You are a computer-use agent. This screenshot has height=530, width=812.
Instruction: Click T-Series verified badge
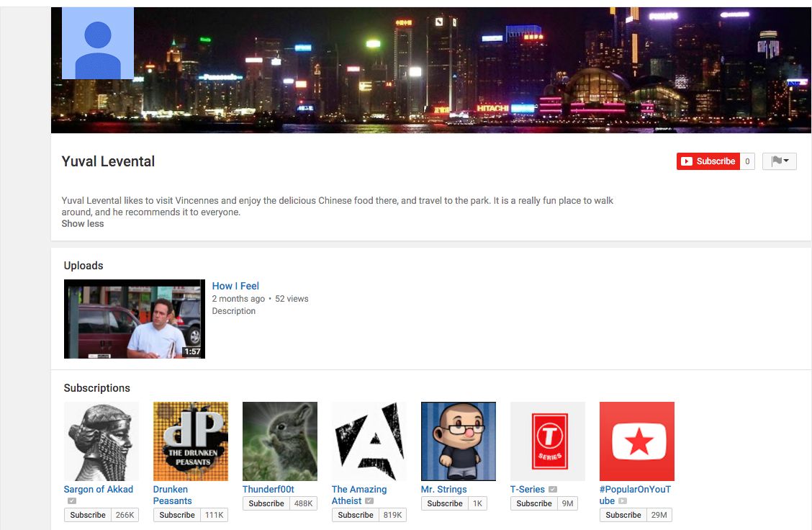[553, 489]
